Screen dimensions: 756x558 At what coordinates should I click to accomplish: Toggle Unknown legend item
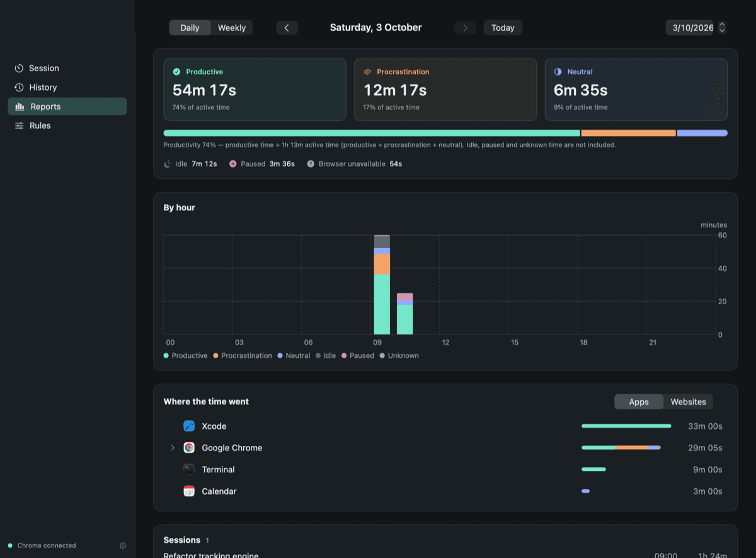tap(399, 356)
